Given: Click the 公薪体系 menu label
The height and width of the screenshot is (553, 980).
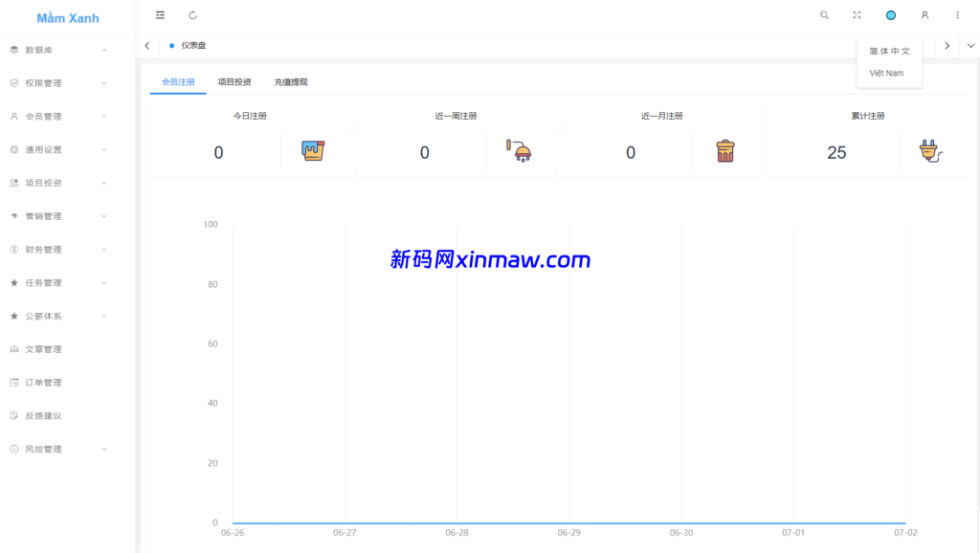Looking at the screenshot, I should coord(43,316).
